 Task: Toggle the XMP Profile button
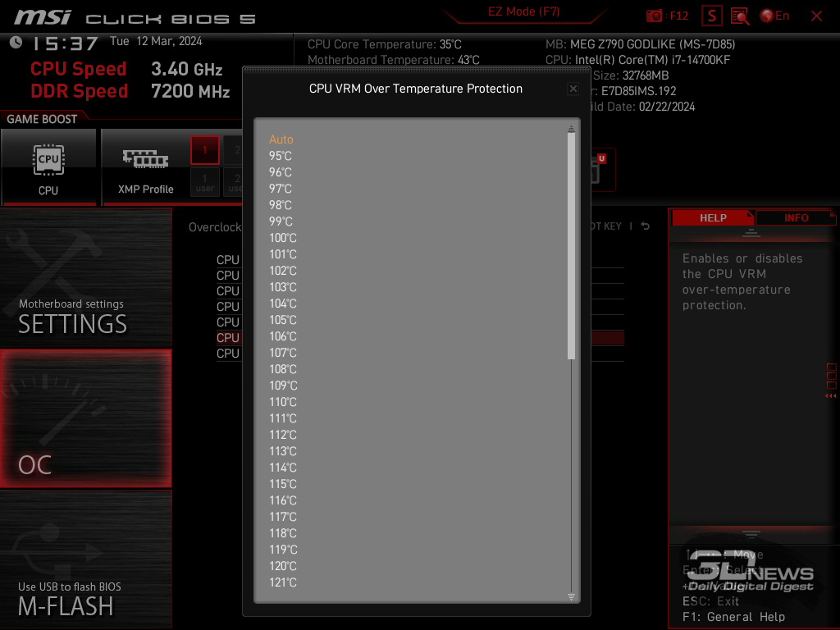tap(146, 167)
